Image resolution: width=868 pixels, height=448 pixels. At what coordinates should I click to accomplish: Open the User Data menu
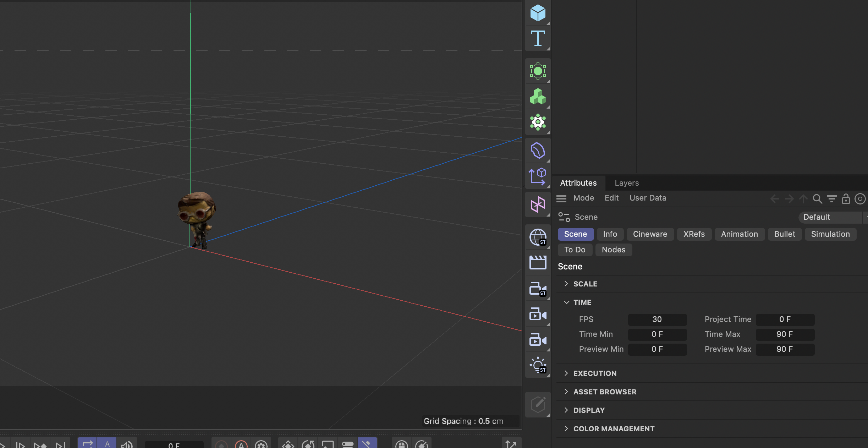647,198
